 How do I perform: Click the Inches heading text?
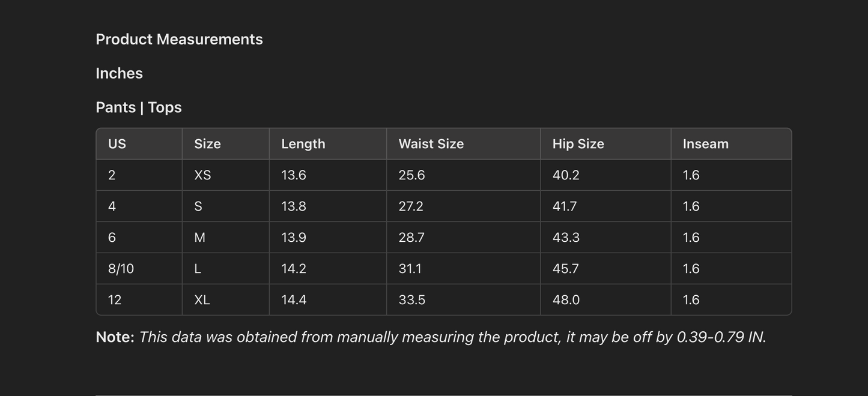119,73
